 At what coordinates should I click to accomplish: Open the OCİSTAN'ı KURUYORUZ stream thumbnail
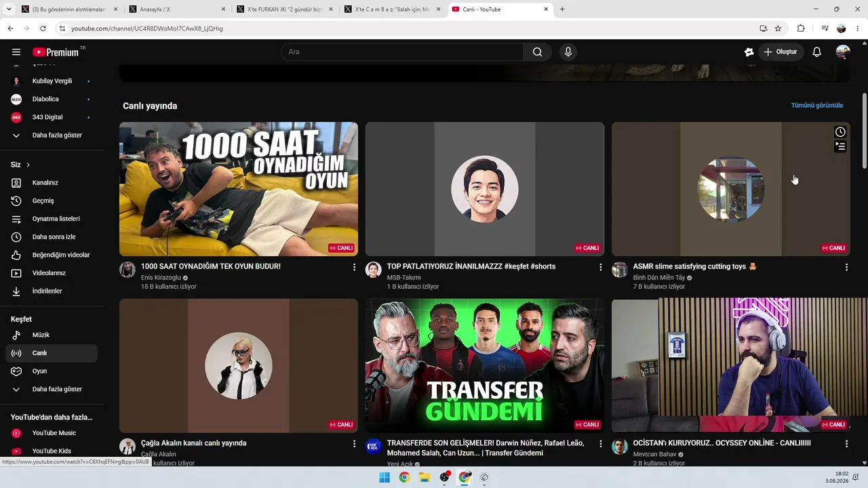(x=731, y=365)
